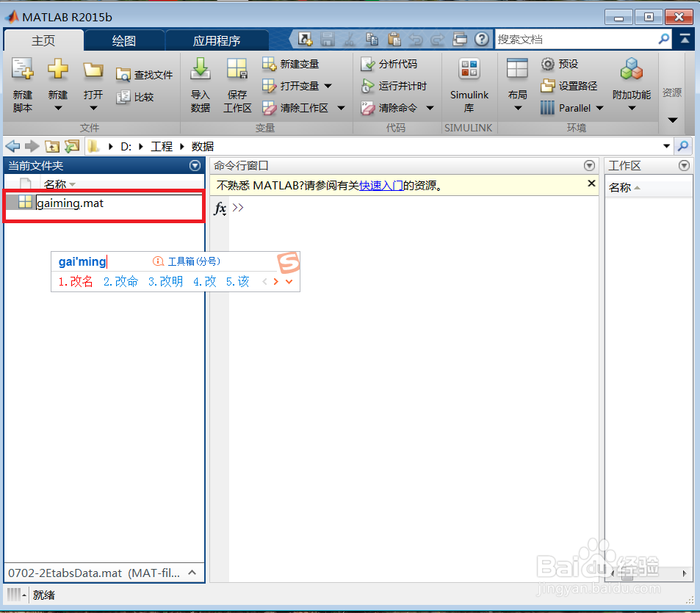The image size is (700, 613).
Task: Click the D: drive in path
Action: pyautogui.click(x=126, y=146)
